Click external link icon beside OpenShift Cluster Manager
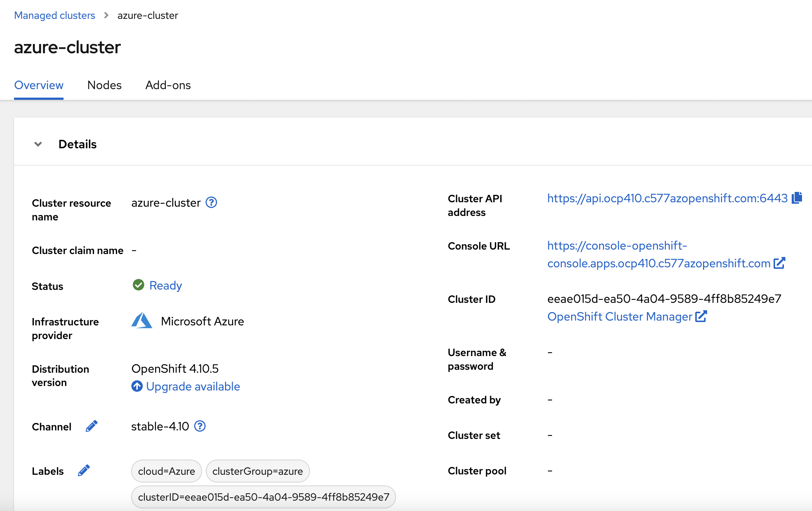 701,317
